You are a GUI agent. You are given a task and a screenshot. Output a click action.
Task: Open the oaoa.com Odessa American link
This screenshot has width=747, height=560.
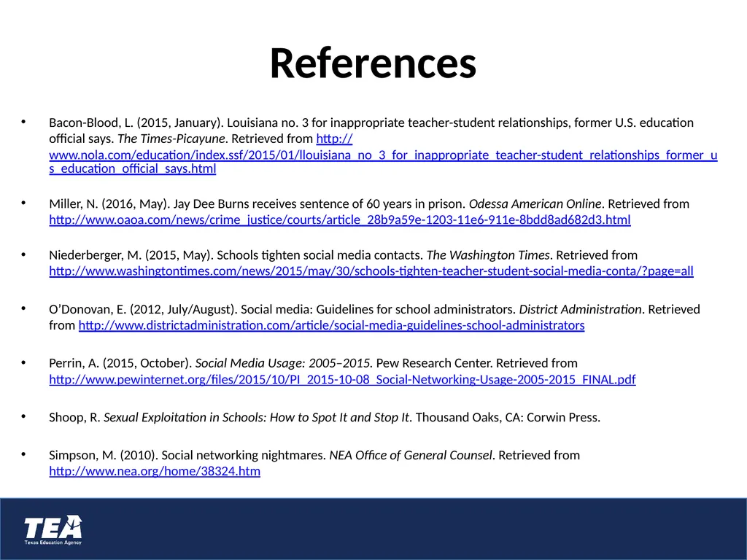click(x=340, y=219)
